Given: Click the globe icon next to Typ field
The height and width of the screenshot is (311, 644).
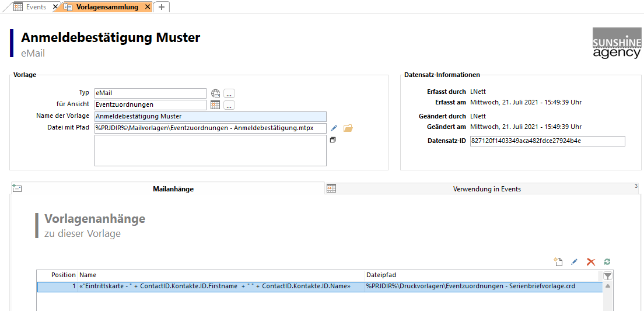Looking at the screenshot, I should pos(215,93).
